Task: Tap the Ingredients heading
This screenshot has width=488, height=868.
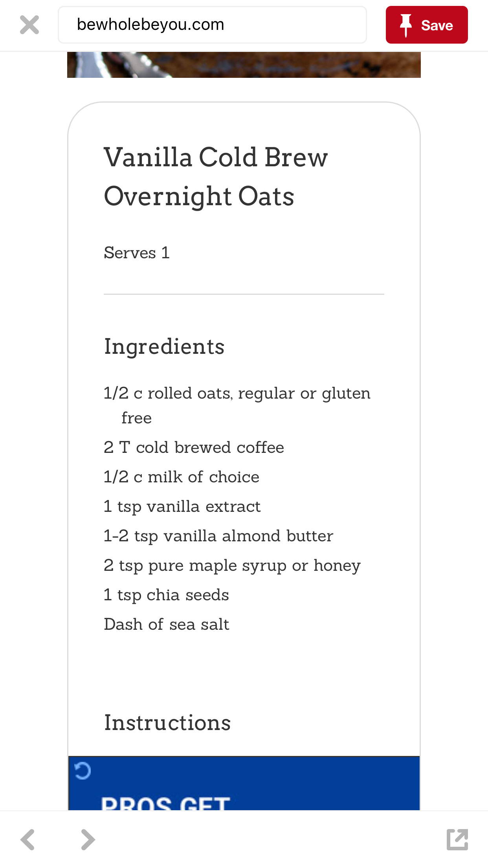Action: pos(164,347)
